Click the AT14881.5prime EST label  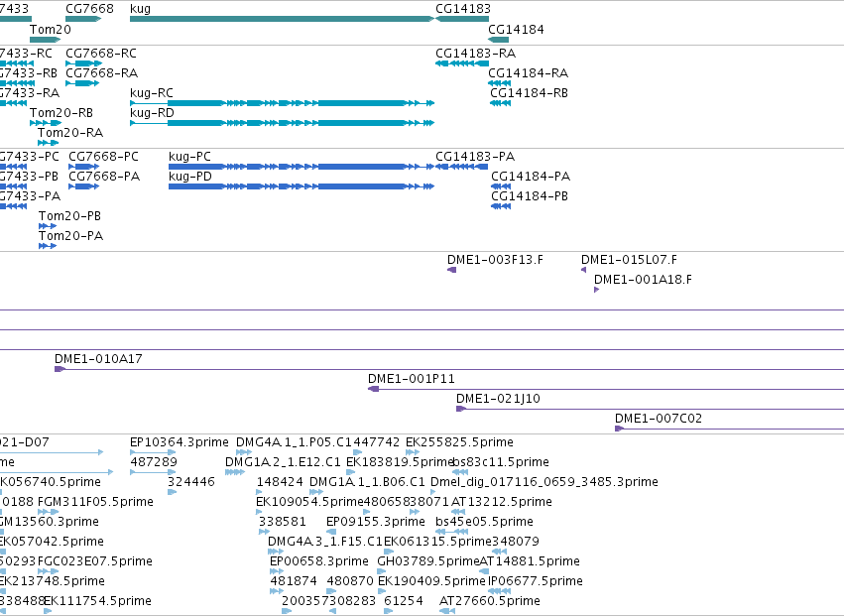pyautogui.click(x=530, y=561)
